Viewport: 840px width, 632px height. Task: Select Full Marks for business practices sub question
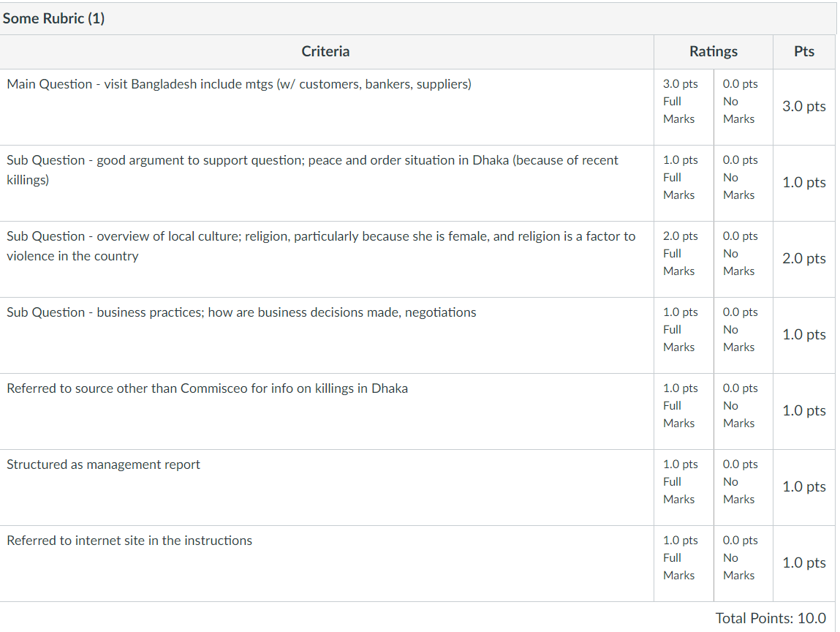684,335
